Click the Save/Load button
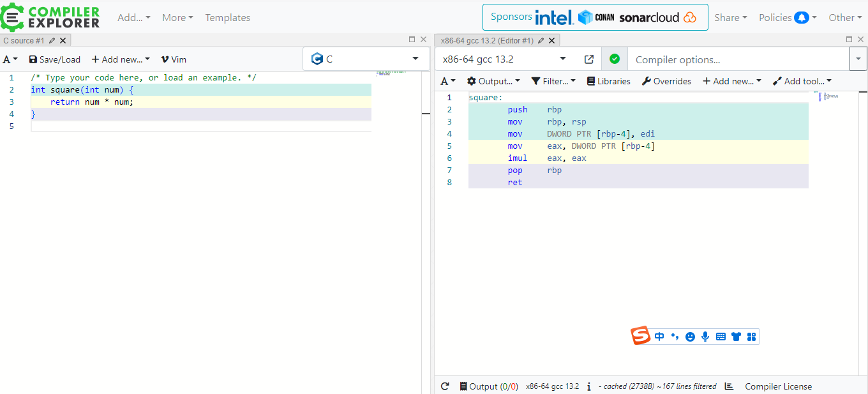The width and height of the screenshot is (868, 394). coord(55,59)
